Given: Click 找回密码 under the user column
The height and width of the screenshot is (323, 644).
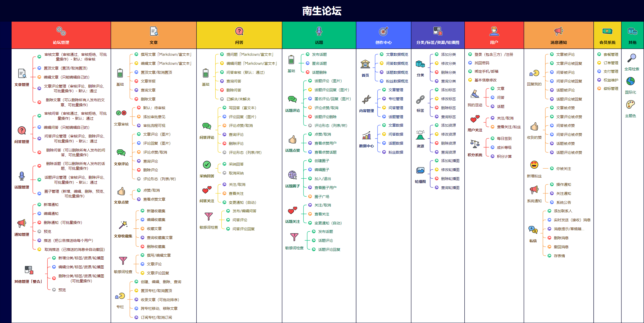Looking at the screenshot, I should (x=482, y=63).
